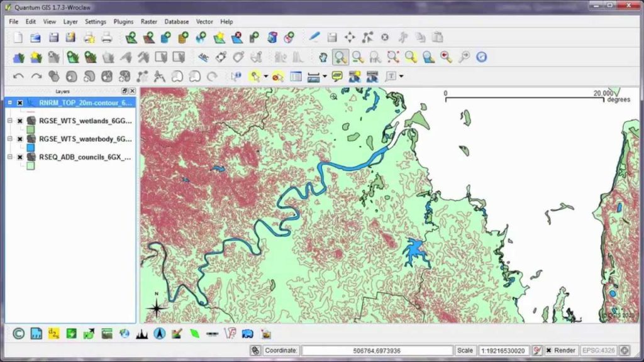Click the Measure Line tool icon
644x362 pixels.
tap(314, 77)
